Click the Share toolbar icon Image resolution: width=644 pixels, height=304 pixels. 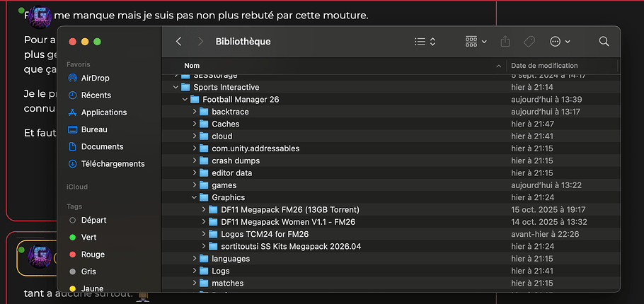505,42
